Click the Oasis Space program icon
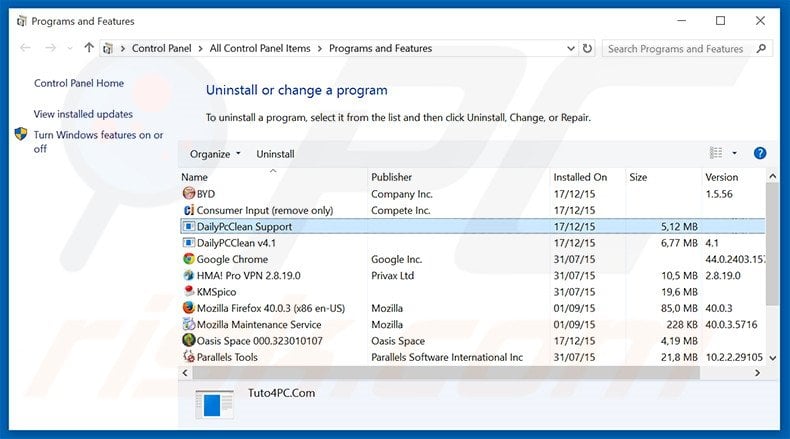The image size is (790, 439). [x=188, y=340]
